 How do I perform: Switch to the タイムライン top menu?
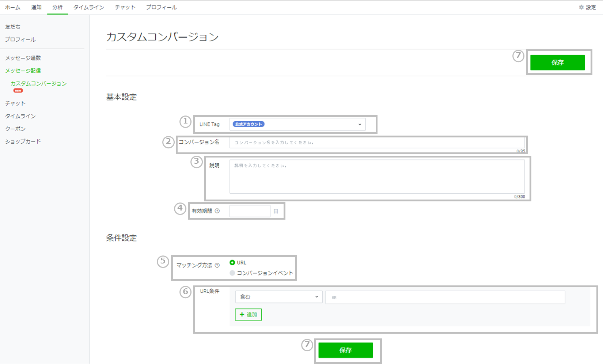click(88, 7)
